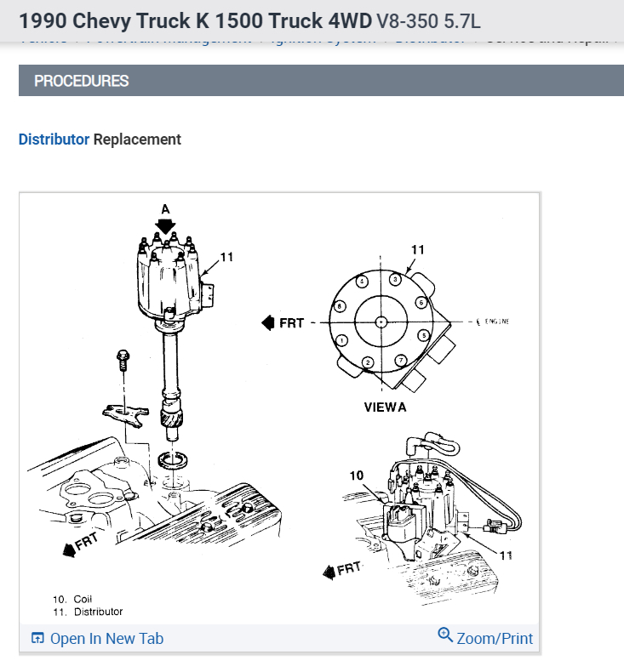The image size is (624, 672).
Task: Click the hold-down bolt in the exploded view
Action: 123,360
